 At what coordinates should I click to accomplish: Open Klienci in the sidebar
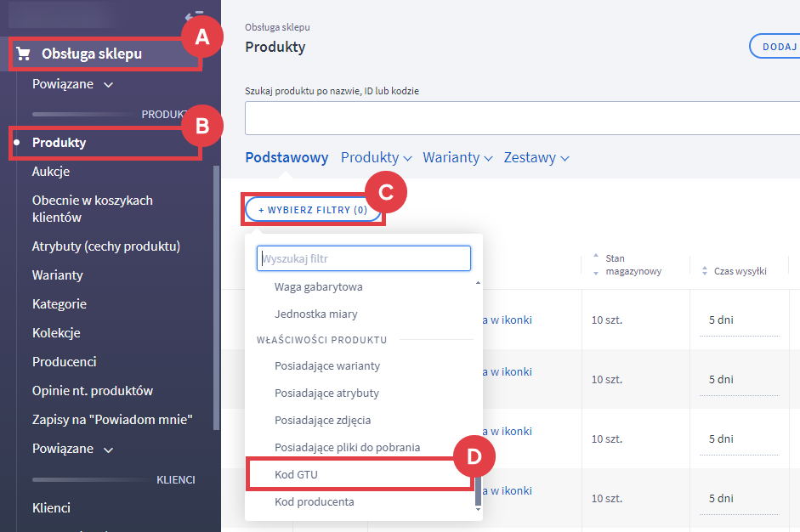click(x=51, y=508)
